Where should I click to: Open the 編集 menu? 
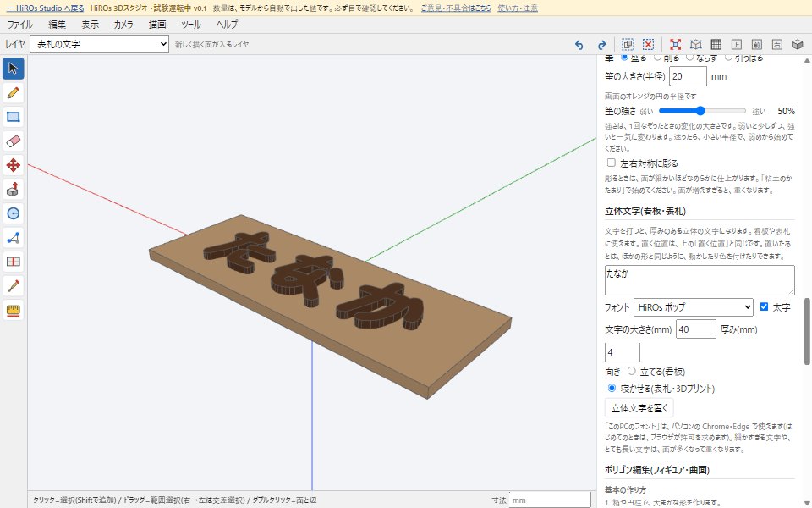coord(57,25)
